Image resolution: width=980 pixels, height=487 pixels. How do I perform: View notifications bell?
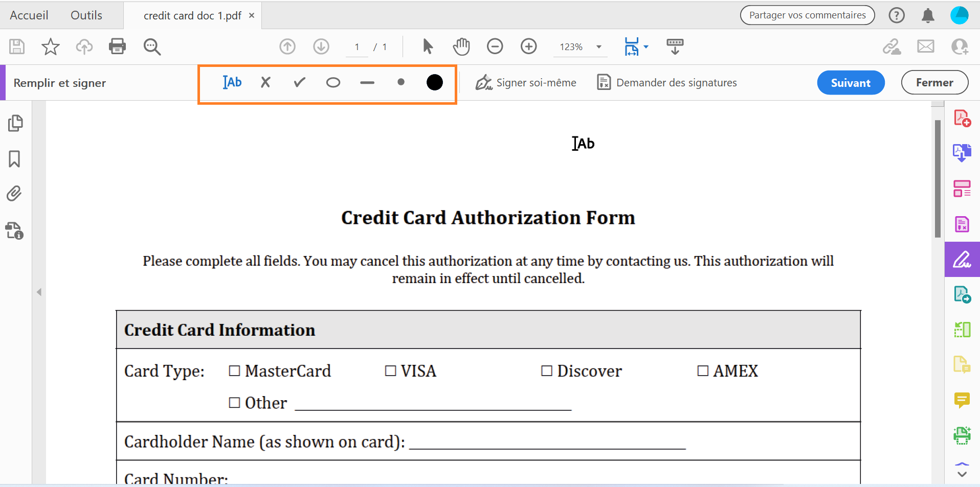(x=928, y=15)
